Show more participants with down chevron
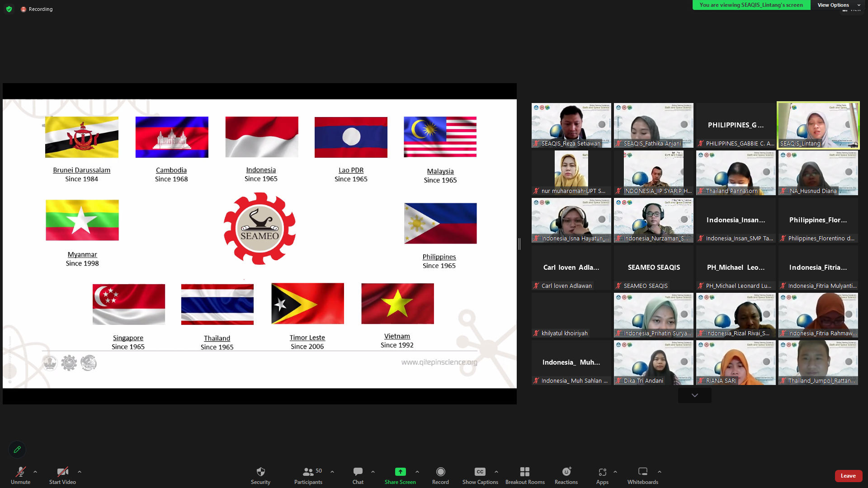Viewport: 868px width, 488px height. [x=694, y=395]
